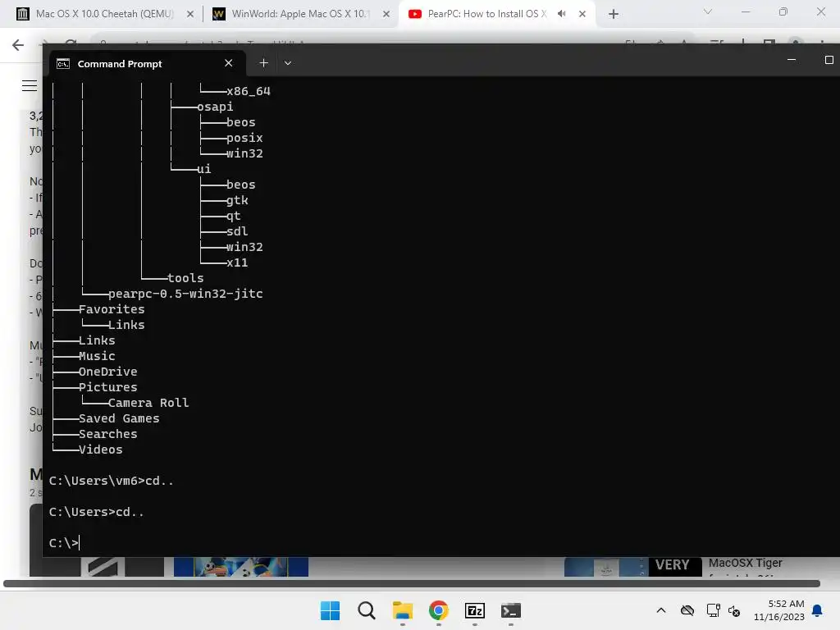This screenshot has width=840, height=630.
Task: Switch to WinWorld Apple Mac OS X tab
Action: [300, 14]
